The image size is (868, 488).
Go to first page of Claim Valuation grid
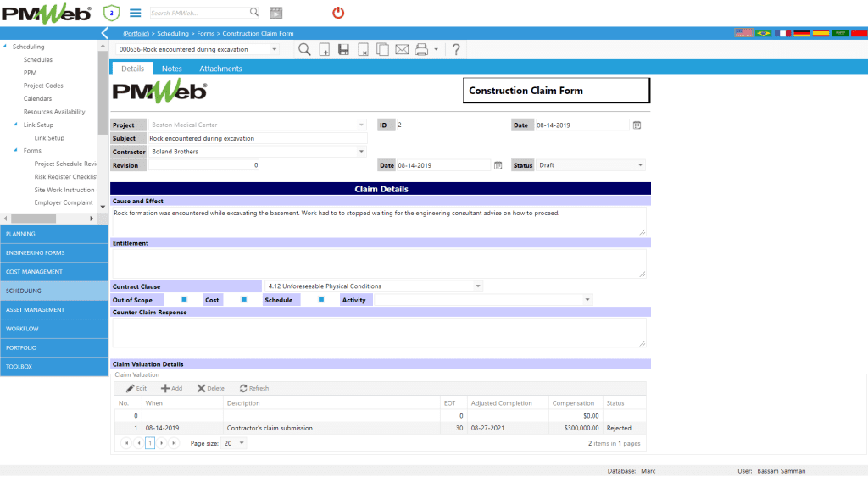(126, 442)
